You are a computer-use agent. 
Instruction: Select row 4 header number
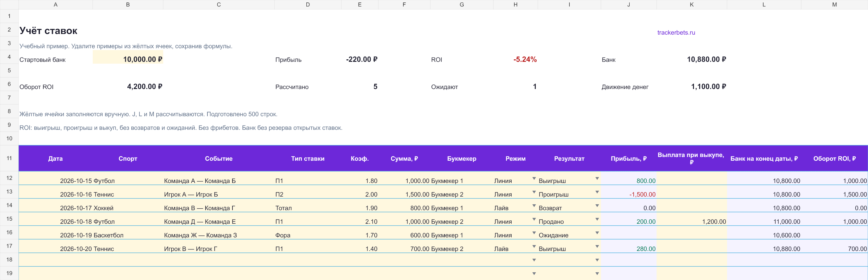tap(9, 57)
